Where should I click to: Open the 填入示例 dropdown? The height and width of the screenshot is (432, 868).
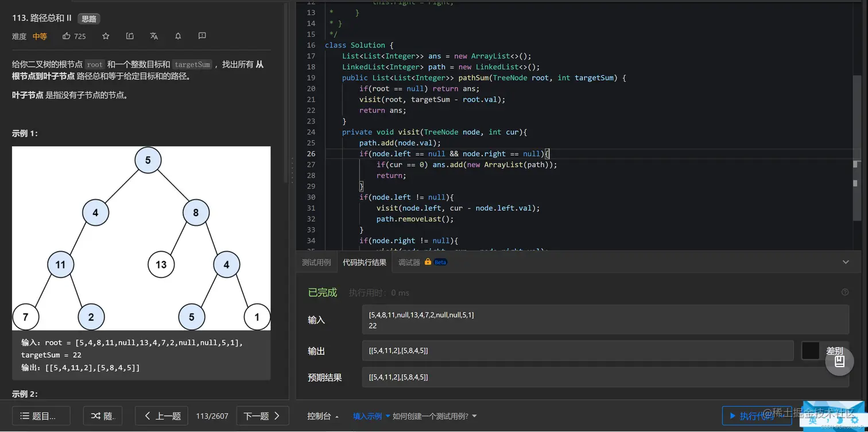click(371, 416)
